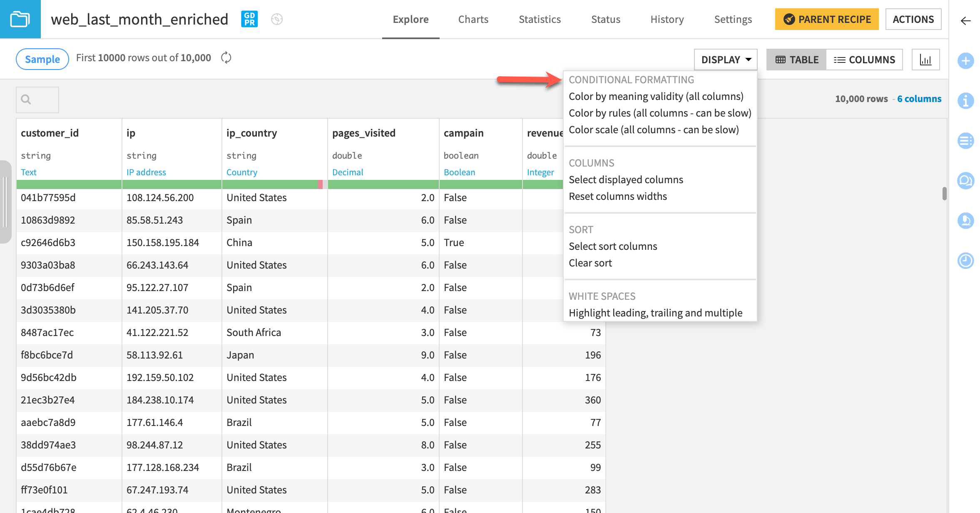Click the pages_visited green validity bar
The image size is (980, 513).
coord(383,184)
